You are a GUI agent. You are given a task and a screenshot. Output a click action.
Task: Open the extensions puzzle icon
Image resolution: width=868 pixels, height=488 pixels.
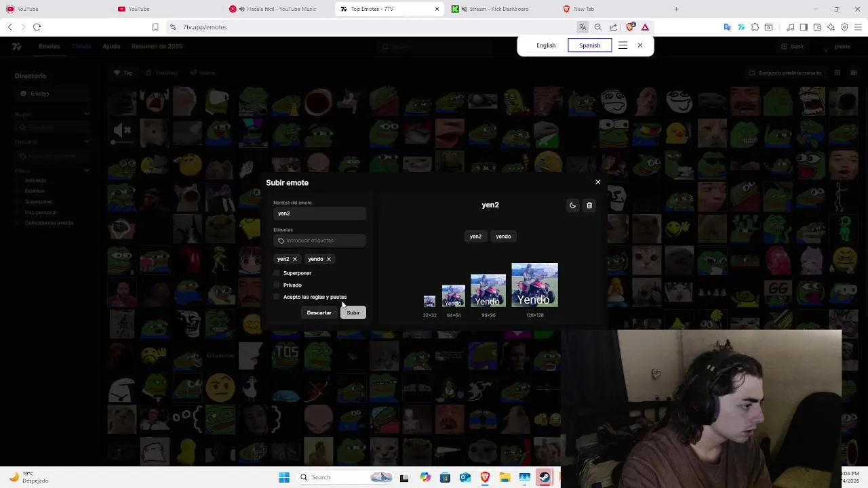coord(755,27)
